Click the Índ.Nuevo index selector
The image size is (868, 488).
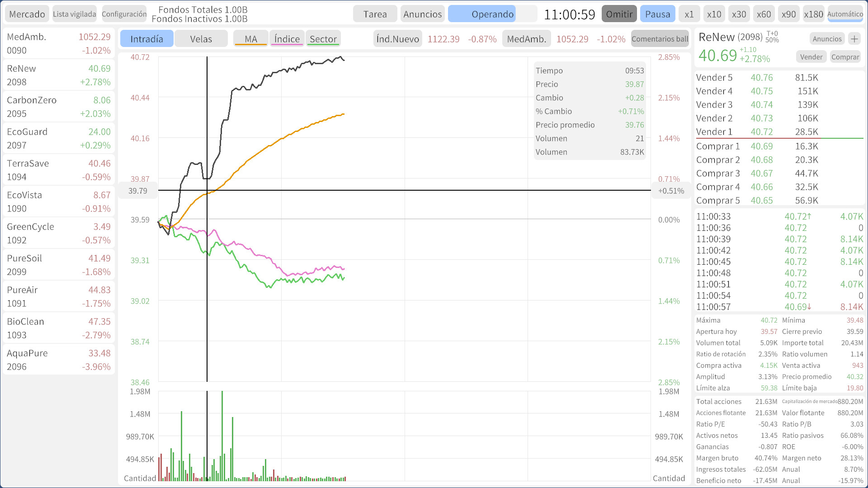397,39
